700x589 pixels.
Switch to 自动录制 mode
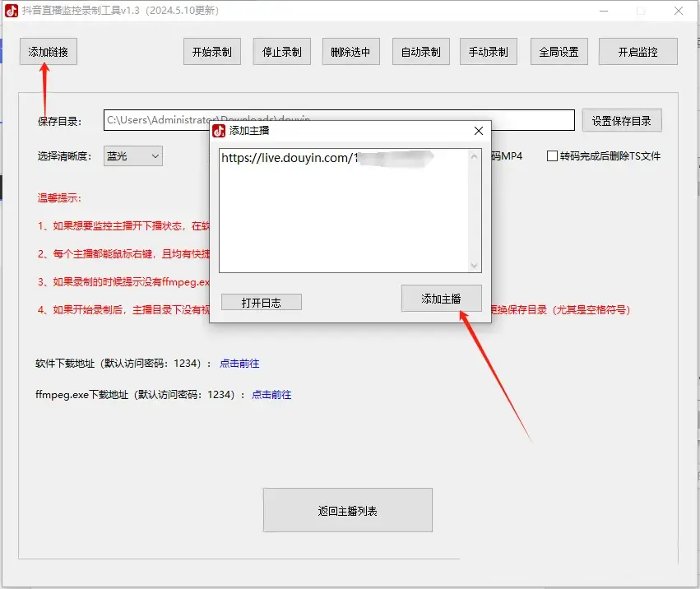tap(421, 52)
